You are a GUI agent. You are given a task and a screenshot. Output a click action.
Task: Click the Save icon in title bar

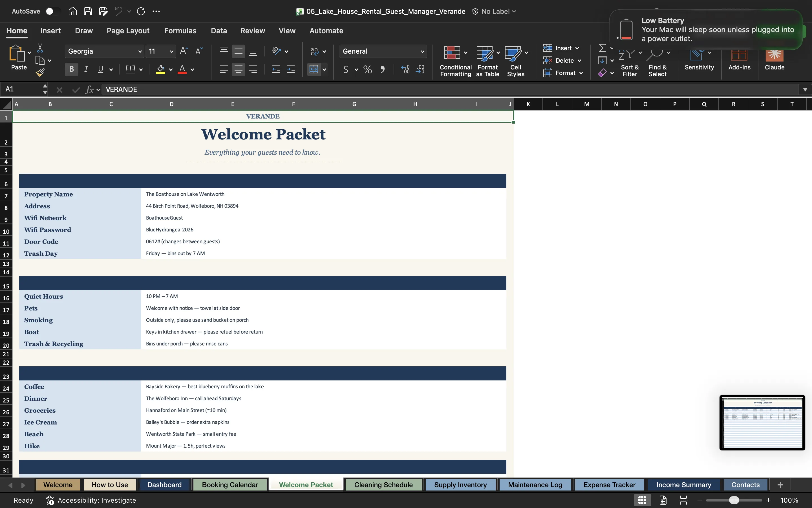(88, 11)
